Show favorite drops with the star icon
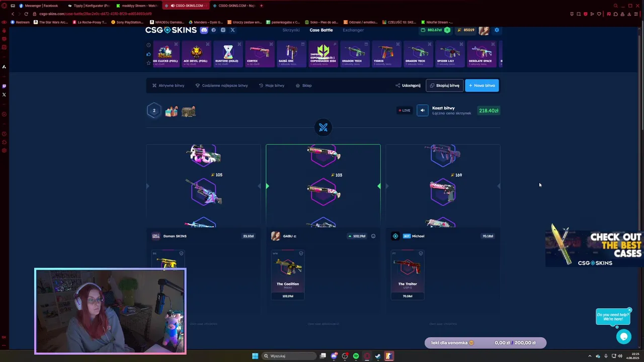Image resolution: width=644 pixels, height=362 pixels. coord(148,63)
